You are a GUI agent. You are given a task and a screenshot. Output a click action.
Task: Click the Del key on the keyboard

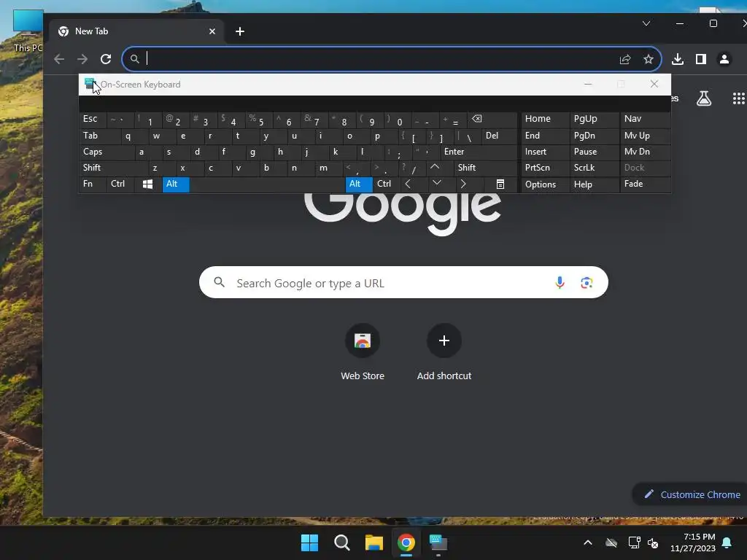499,136
